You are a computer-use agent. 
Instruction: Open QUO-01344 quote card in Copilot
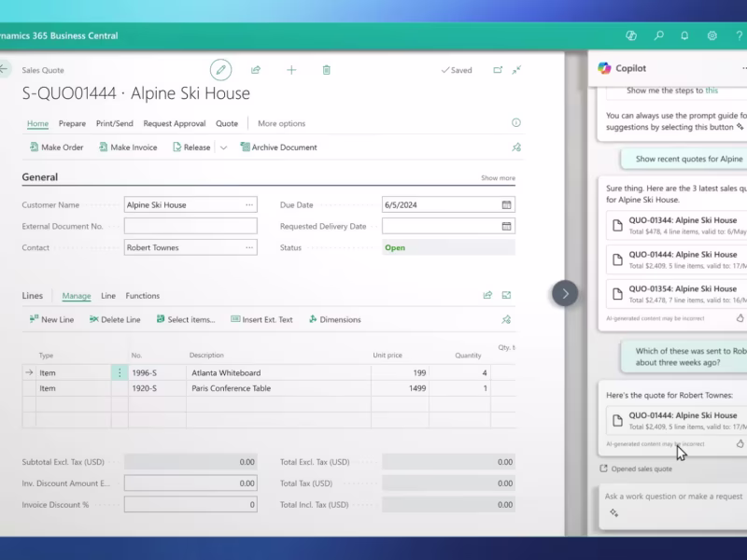tap(676, 226)
